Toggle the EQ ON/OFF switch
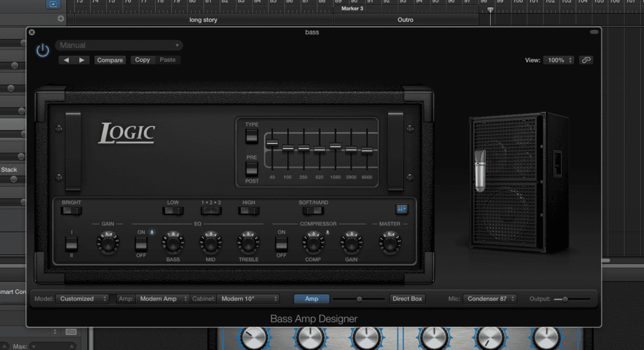 [x=141, y=244]
